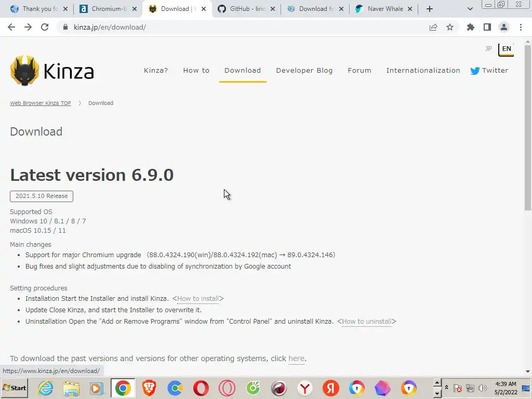Launch Opera GX outline icon in taskbar

(x=227, y=388)
